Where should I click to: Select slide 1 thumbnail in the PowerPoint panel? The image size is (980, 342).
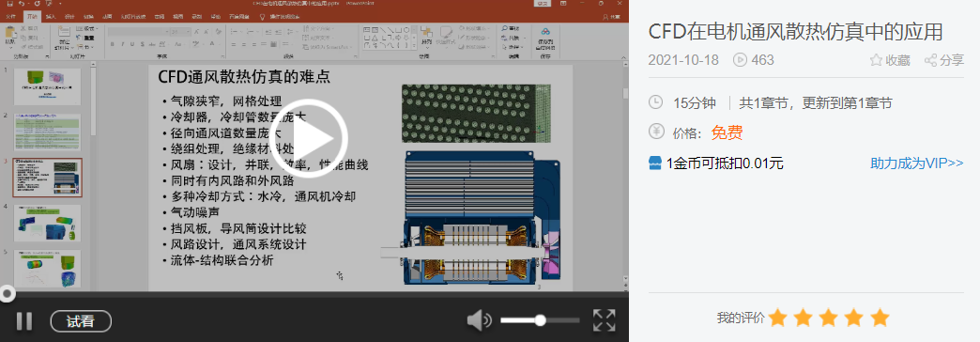(x=48, y=86)
